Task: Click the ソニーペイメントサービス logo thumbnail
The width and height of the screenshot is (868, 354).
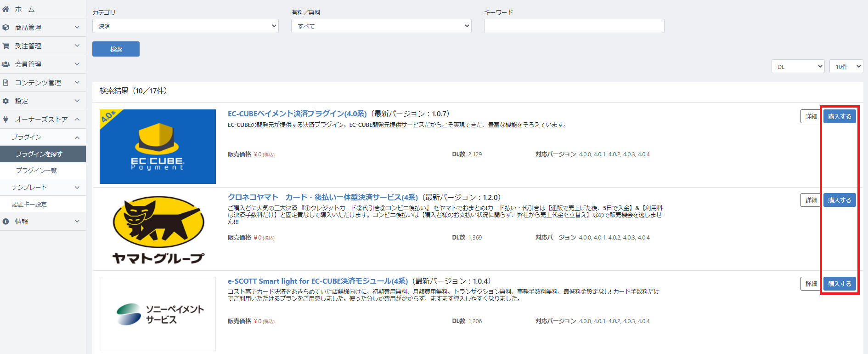Action: 158,314
